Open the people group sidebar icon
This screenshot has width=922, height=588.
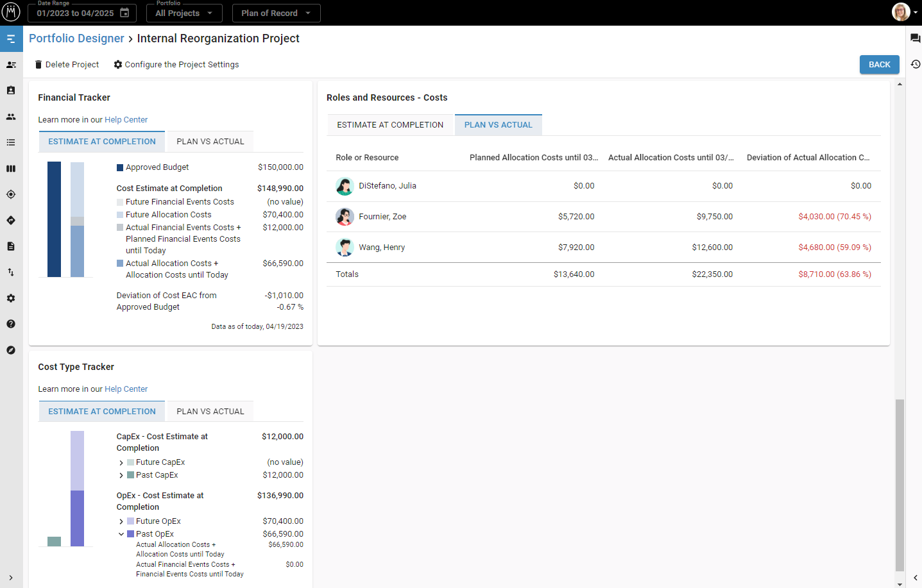click(11, 117)
